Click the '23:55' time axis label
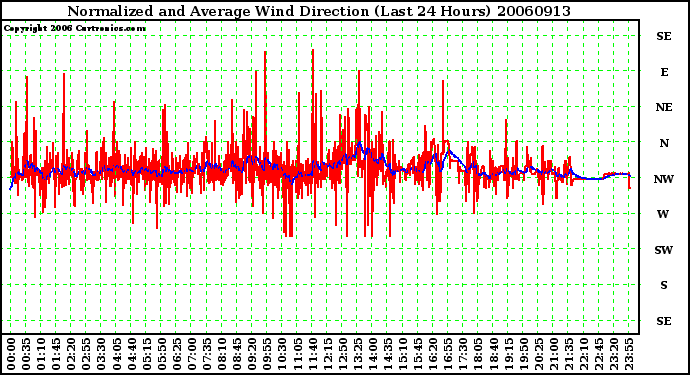The image size is (690, 375). pyautogui.click(x=629, y=354)
